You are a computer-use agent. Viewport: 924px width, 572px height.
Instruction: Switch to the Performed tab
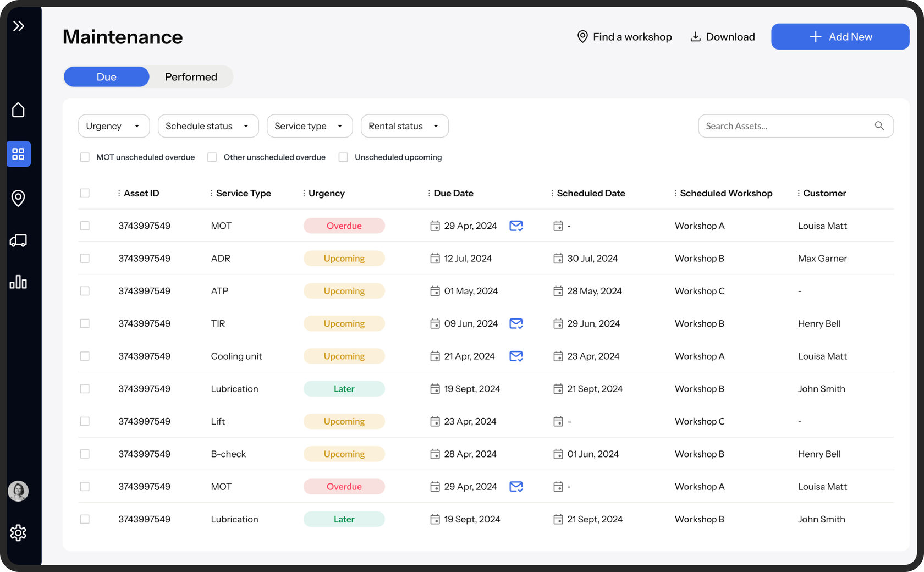point(191,77)
